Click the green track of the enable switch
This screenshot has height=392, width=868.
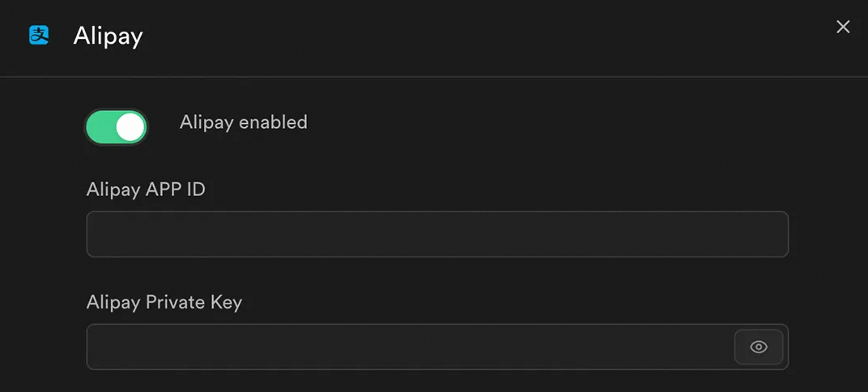100,127
